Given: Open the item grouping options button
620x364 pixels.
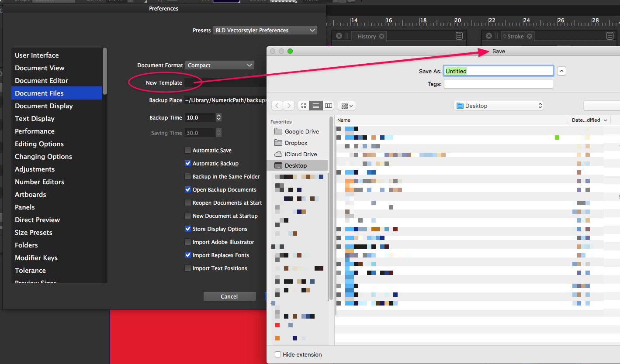Looking at the screenshot, I should coord(346,106).
